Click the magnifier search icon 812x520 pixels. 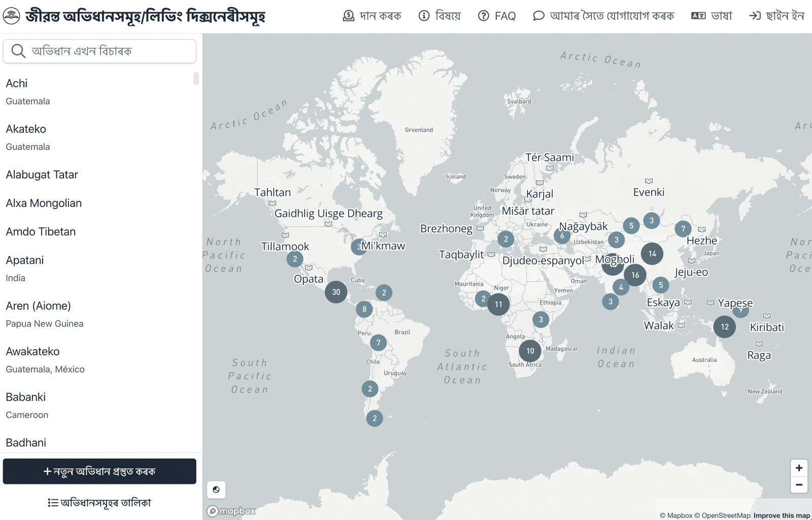(x=18, y=51)
